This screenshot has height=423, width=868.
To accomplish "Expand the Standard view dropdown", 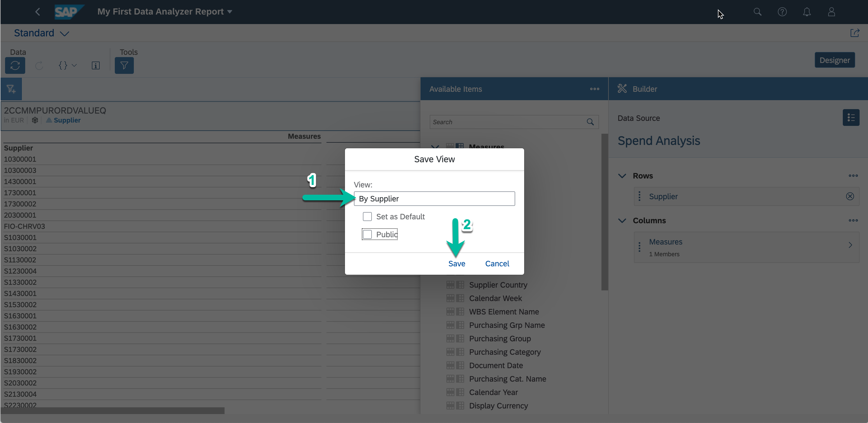I will click(64, 33).
